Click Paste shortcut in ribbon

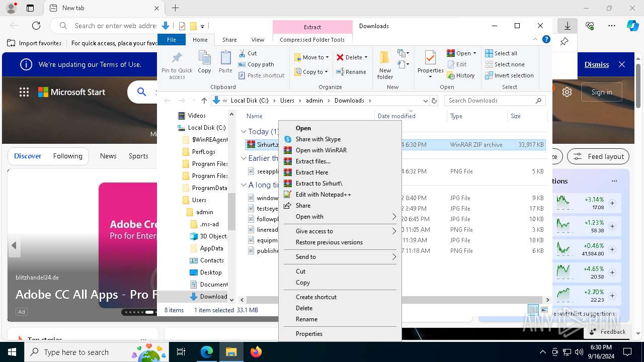(261, 75)
